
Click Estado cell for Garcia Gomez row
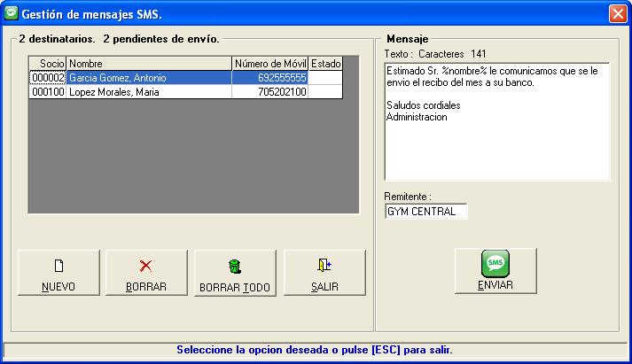coord(325,78)
